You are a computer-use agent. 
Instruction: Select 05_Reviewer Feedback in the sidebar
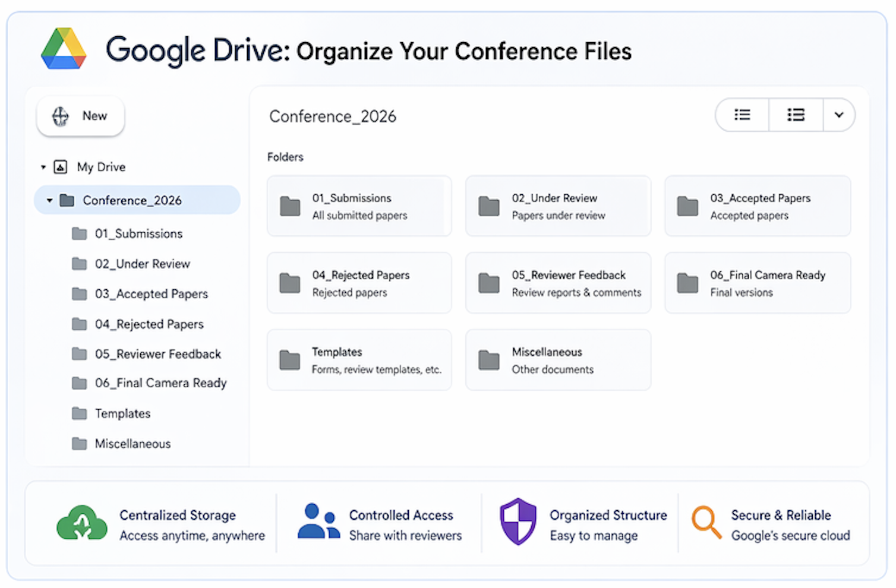(157, 355)
